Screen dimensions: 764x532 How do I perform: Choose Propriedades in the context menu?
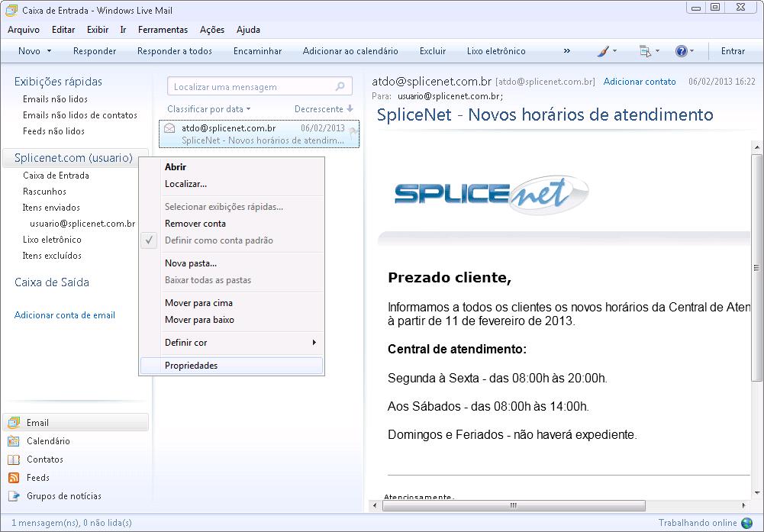pos(232,366)
